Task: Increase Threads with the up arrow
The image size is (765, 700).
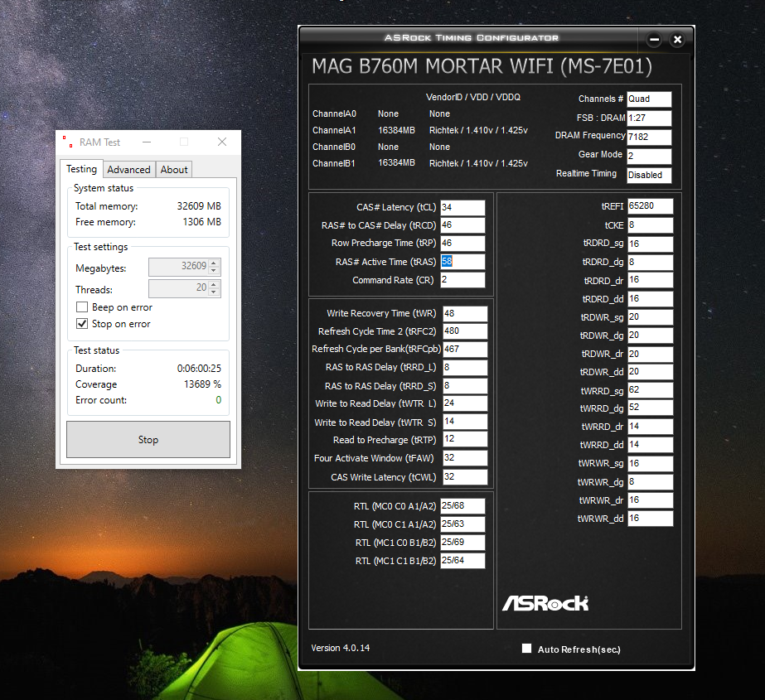Action: pos(214,284)
